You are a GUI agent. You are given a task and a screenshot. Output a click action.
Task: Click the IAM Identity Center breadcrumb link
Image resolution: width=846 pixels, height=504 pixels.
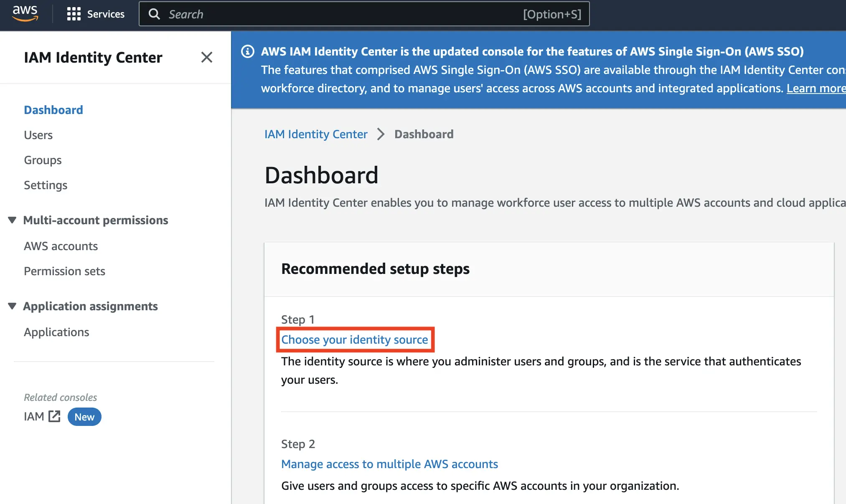(316, 134)
